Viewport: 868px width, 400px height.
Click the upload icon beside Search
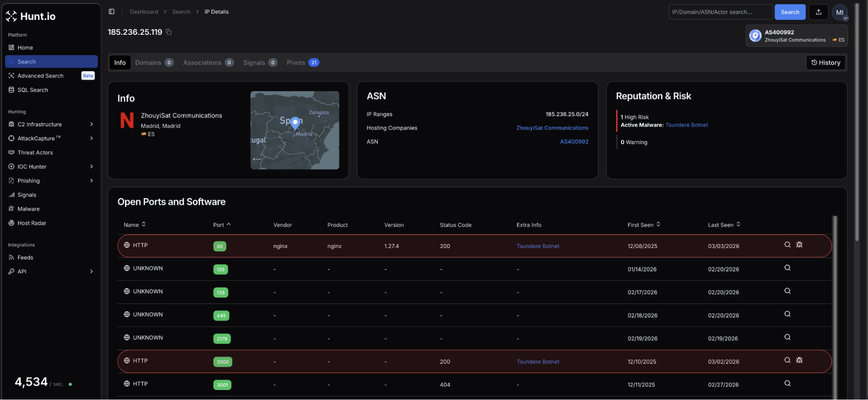[818, 12]
